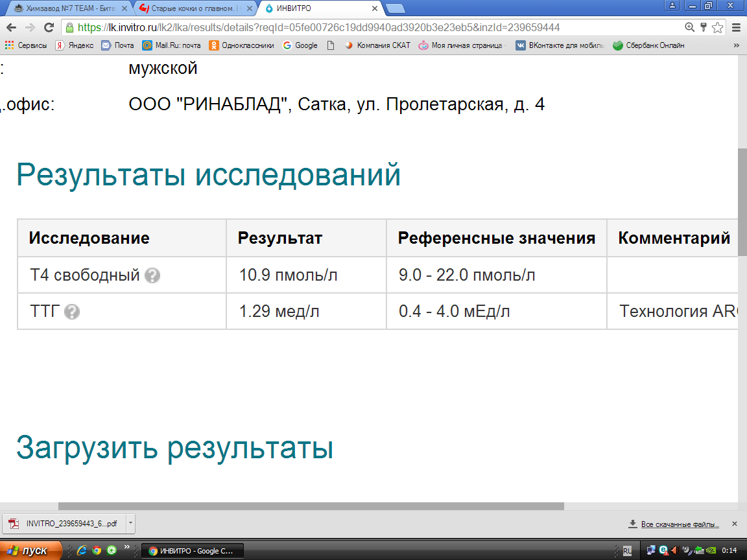
Task: Click the NVIDIA tray icon
Action: click(710, 550)
